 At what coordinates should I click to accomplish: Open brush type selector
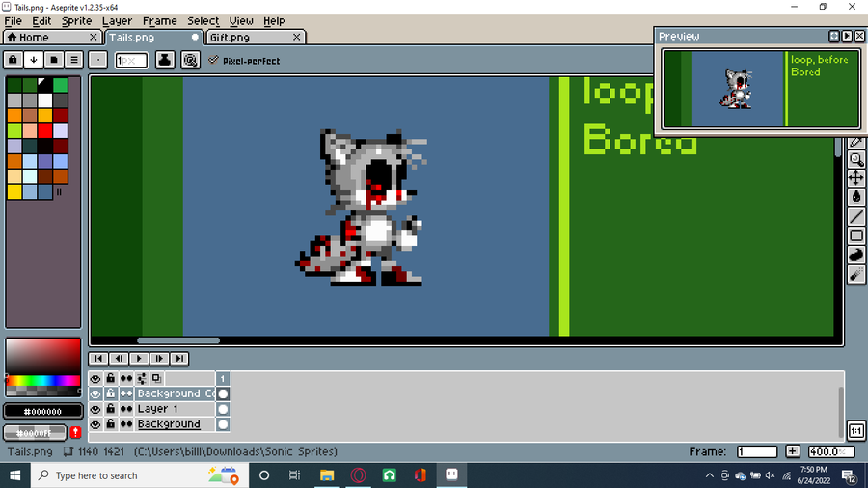[98, 60]
